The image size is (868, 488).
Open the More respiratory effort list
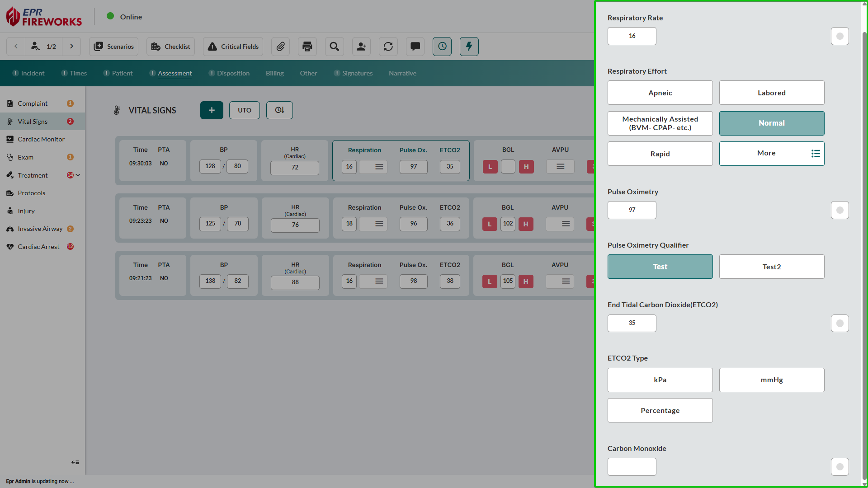(771, 154)
